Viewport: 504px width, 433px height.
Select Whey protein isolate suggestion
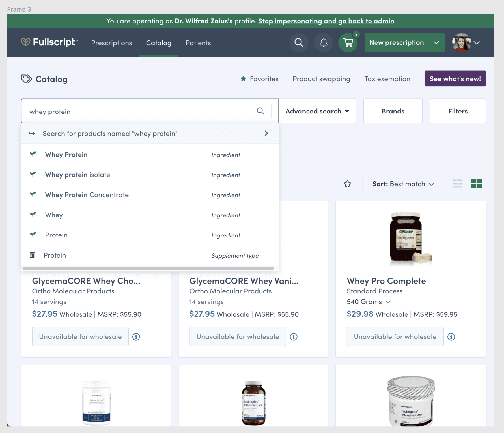click(150, 175)
